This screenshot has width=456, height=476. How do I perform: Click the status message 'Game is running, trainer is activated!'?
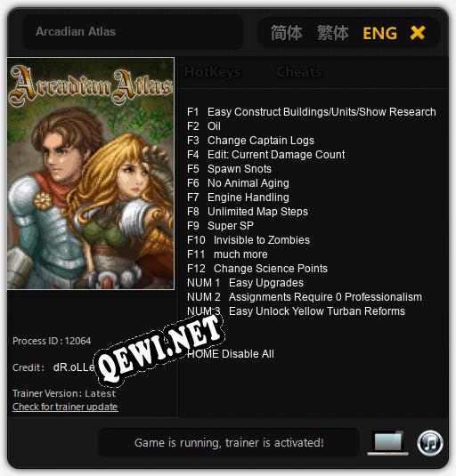pyautogui.click(x=229, y=443)
